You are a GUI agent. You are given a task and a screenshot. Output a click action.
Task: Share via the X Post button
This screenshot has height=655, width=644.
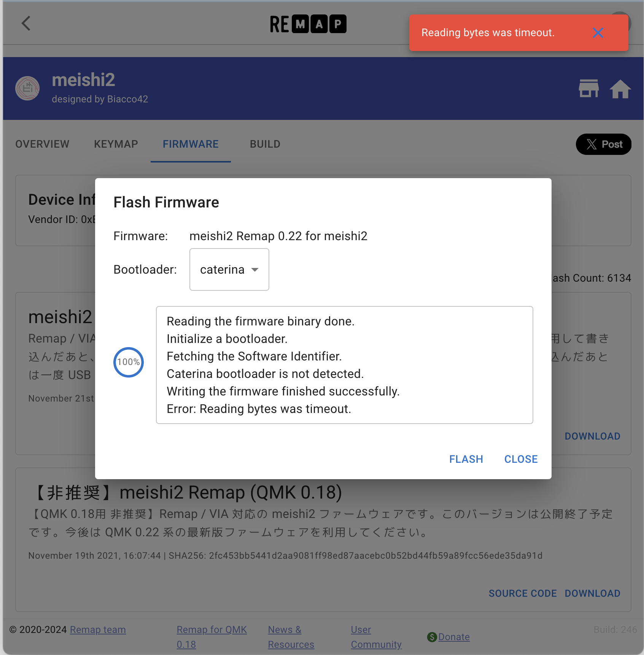click(604, 144)
